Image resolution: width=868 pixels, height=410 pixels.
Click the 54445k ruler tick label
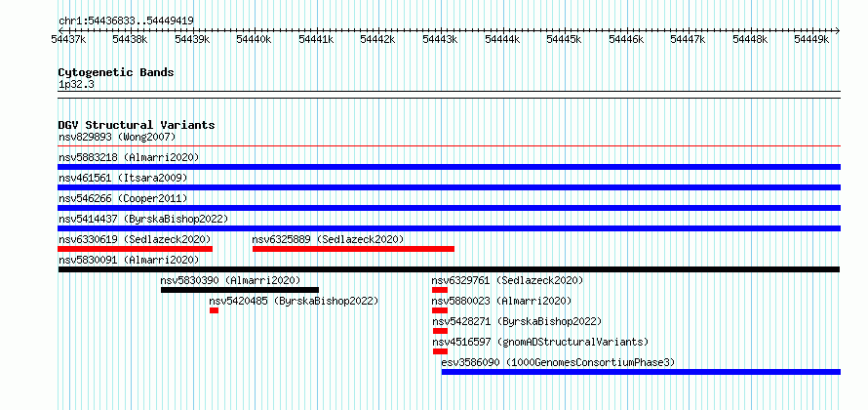[x=565, y=39]
